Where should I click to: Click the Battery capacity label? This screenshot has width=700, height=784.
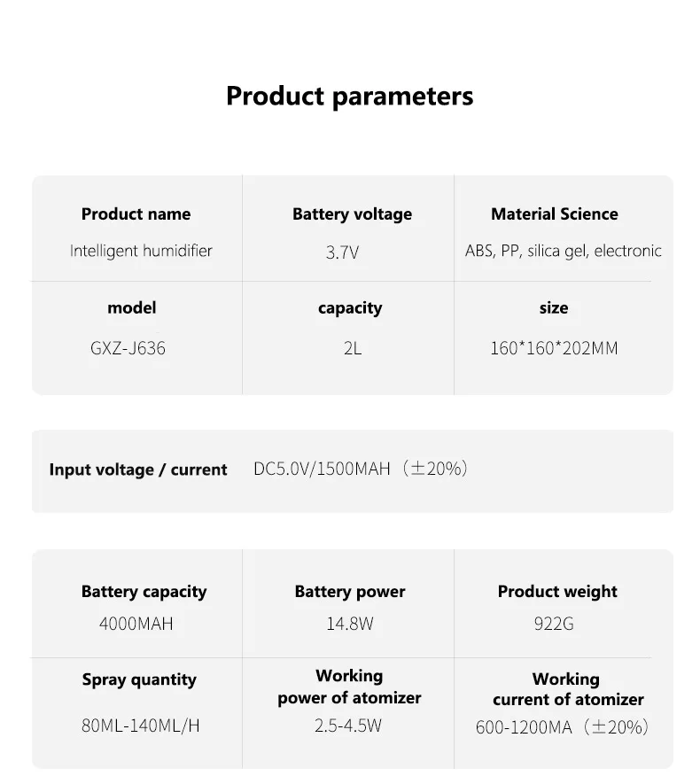point(144,592)
